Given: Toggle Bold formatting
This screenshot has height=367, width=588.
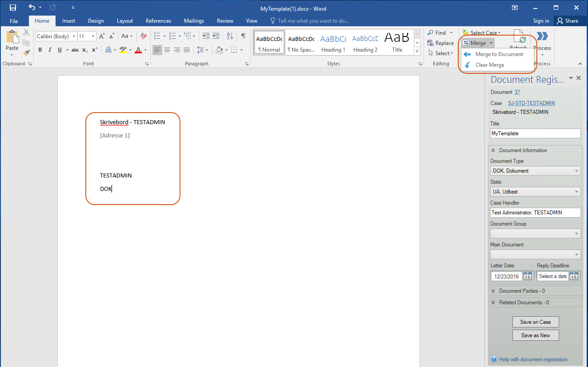Looking at the screenshot, I should tap(40, 50).
